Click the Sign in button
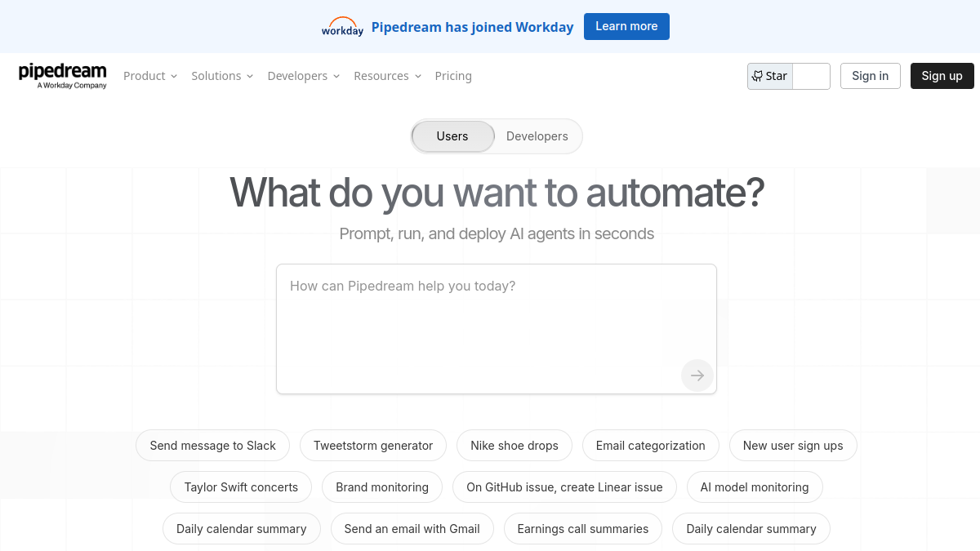The image size is (980, 551). pyautogui.click(x=870, y=76)
